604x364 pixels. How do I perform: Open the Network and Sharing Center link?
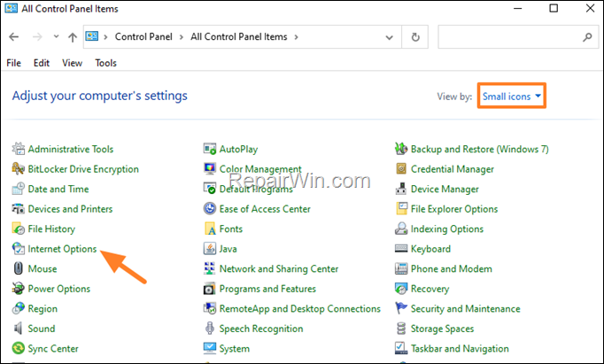[x=279, y=268]
